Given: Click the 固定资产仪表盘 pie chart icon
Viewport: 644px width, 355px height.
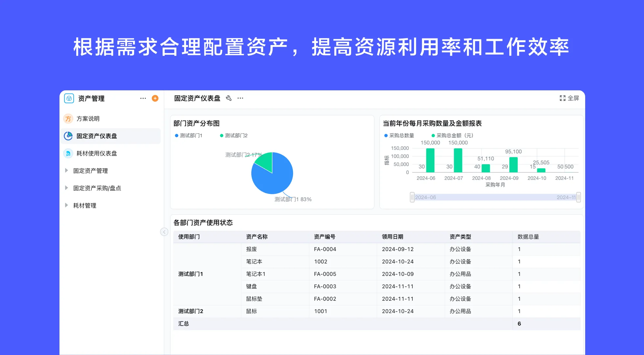Looking at the screenshot, I should (x=68, y=136).
